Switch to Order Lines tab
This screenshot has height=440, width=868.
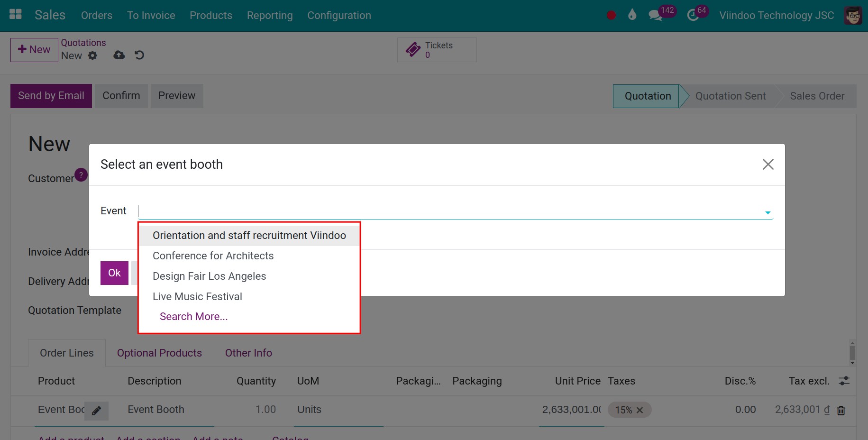pyautogui.click(x=67, y=353)
